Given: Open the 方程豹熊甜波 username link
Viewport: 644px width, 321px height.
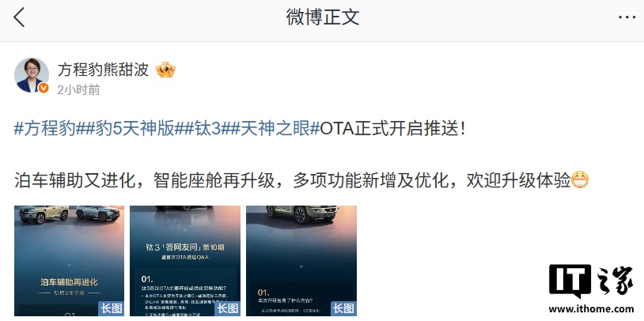Looking at the screenshot, I should coord(103,70).
